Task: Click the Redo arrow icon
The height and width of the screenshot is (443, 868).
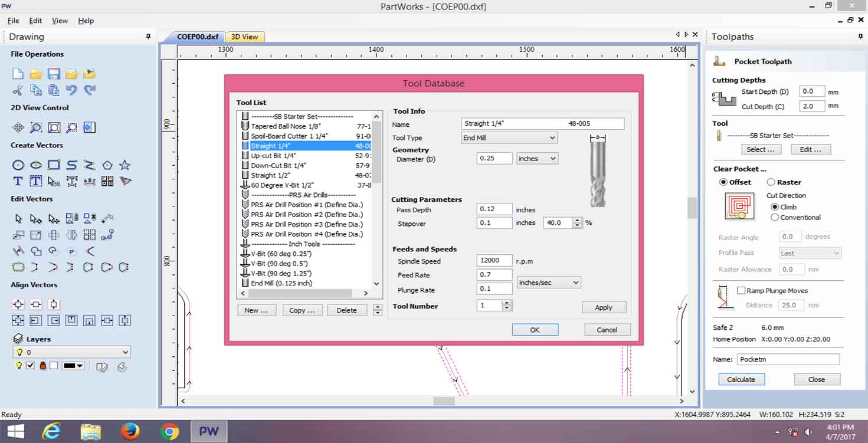Action: pyautogui.click(x=90, y=90)
